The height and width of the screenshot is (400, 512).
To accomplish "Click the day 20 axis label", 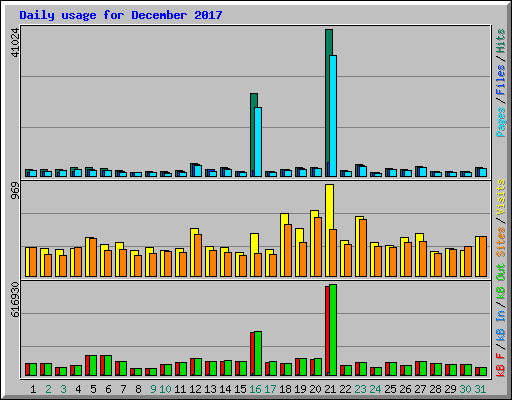I will [x=315, y=389].
